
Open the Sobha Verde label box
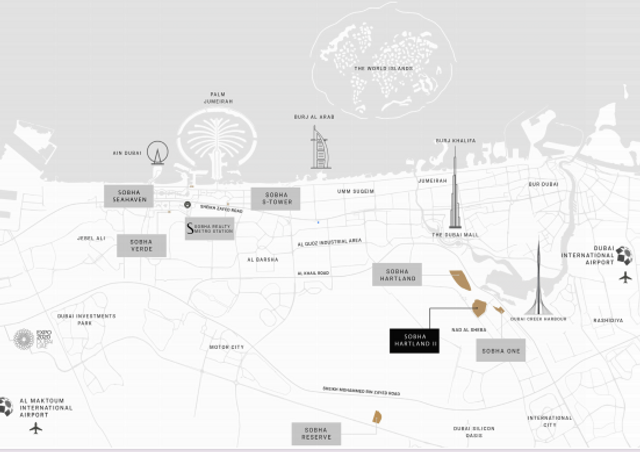click(142, 245)
